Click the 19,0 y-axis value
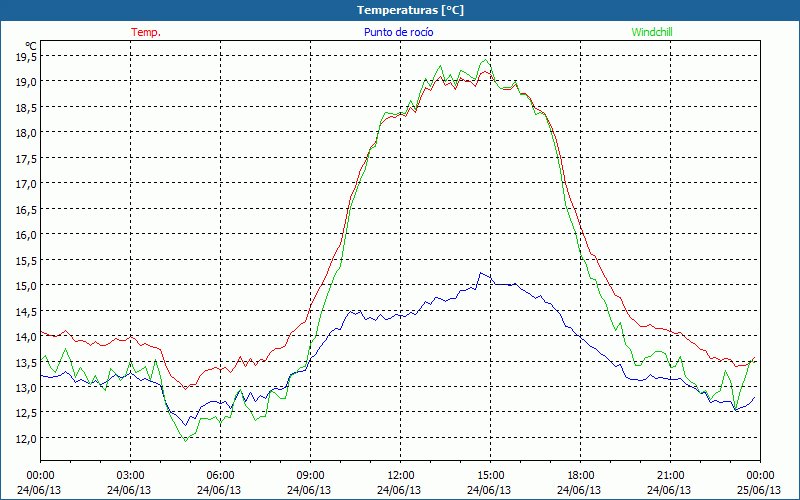The image size is (800, 500). [26, 82]
